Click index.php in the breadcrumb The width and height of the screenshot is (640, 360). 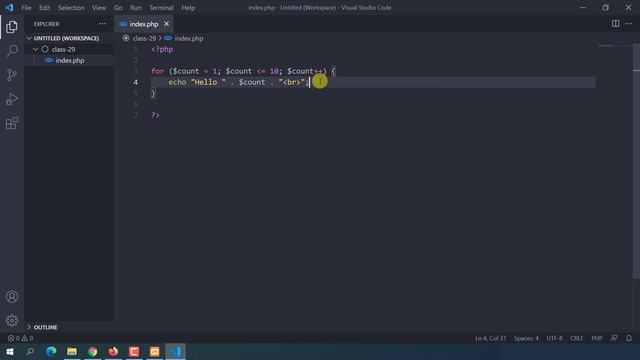coord(189,38)
